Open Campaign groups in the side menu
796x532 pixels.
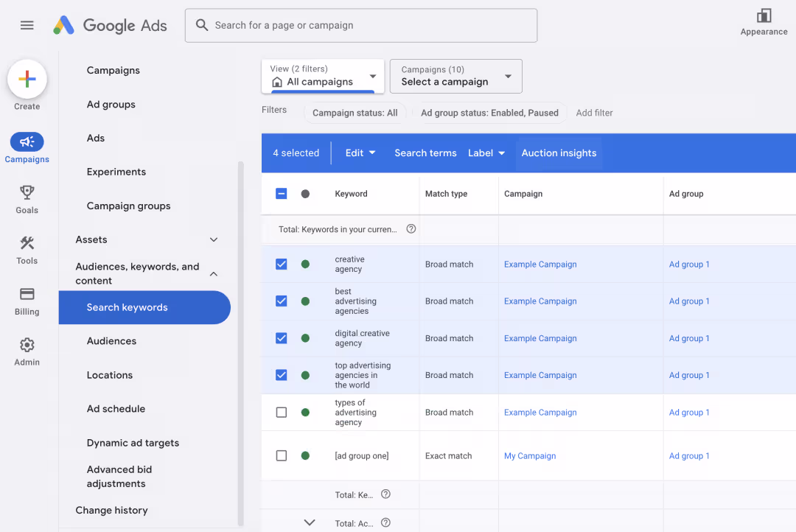[128, 206]
